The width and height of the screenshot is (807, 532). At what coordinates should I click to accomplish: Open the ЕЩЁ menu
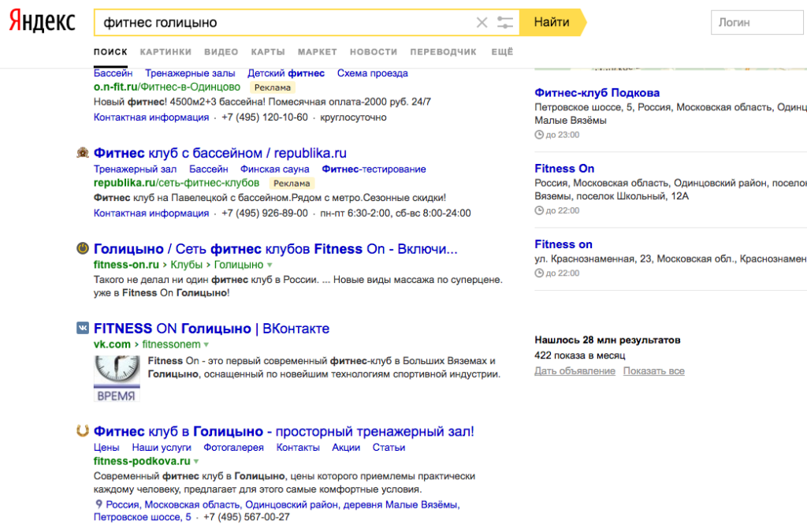point(504,51)
